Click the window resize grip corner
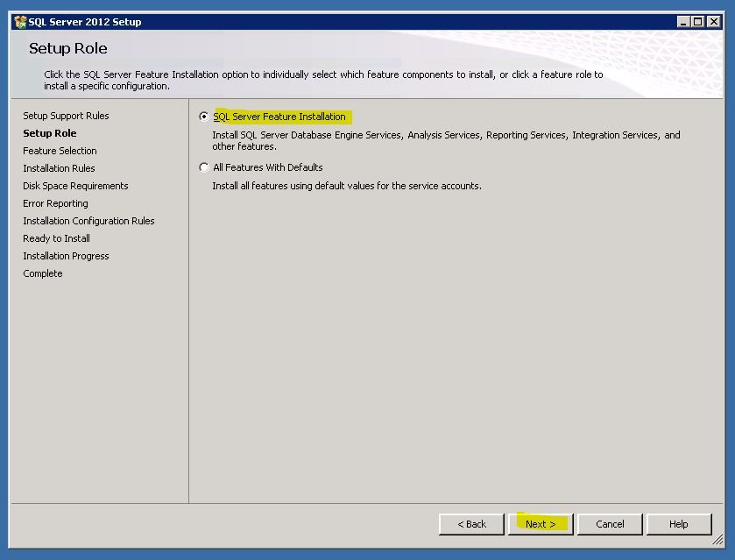Viewport: 735px width, 560px height. [717, 541]
